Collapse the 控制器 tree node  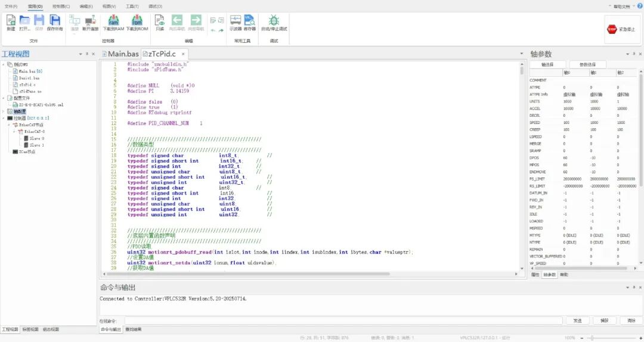coord(4,118)
